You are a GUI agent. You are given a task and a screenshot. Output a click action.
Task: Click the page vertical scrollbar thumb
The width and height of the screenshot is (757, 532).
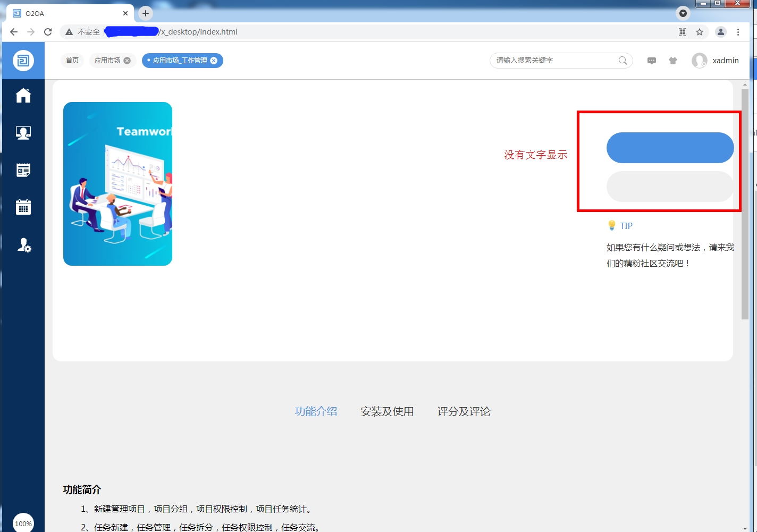coord(745,205)
